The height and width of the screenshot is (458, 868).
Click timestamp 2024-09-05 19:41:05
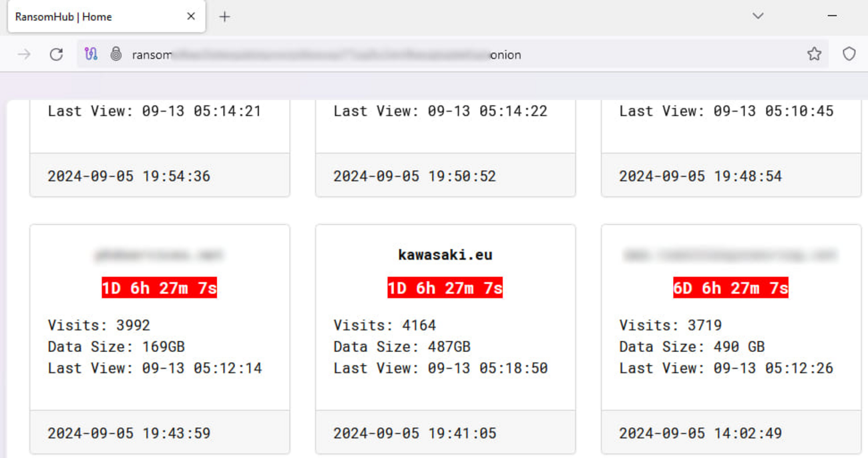click(415, 433)
